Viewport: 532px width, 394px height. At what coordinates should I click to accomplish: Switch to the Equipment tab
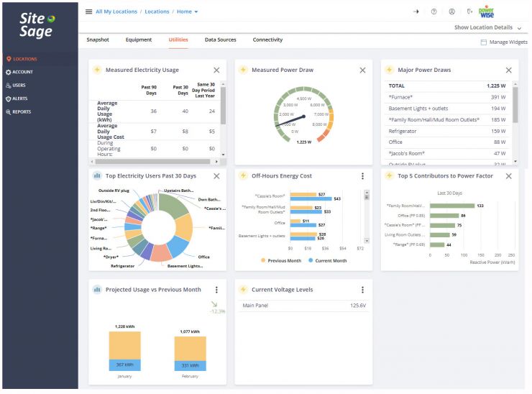coord(139,40)
